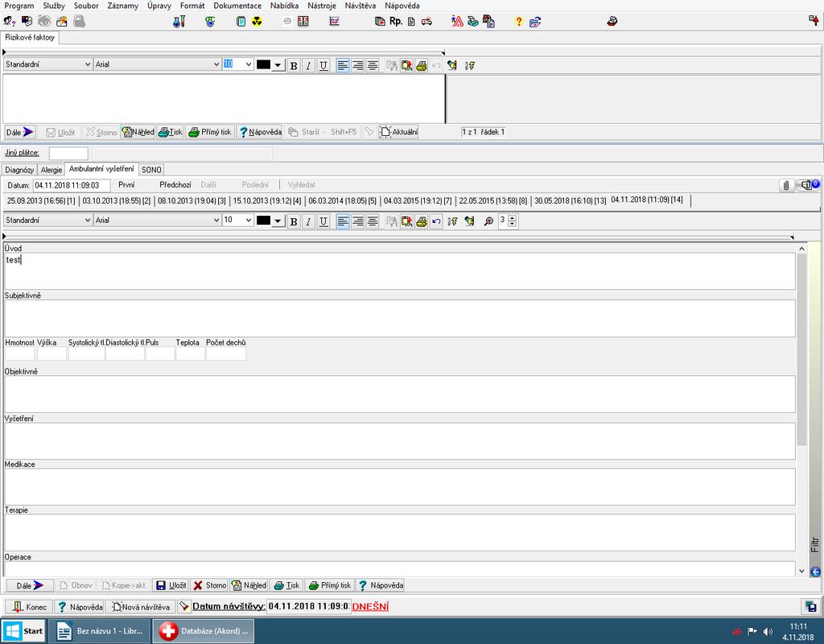Click the tag icon before Datum návštěvy
The height and width of the screenshot is (644, 824).
(183, 606)
